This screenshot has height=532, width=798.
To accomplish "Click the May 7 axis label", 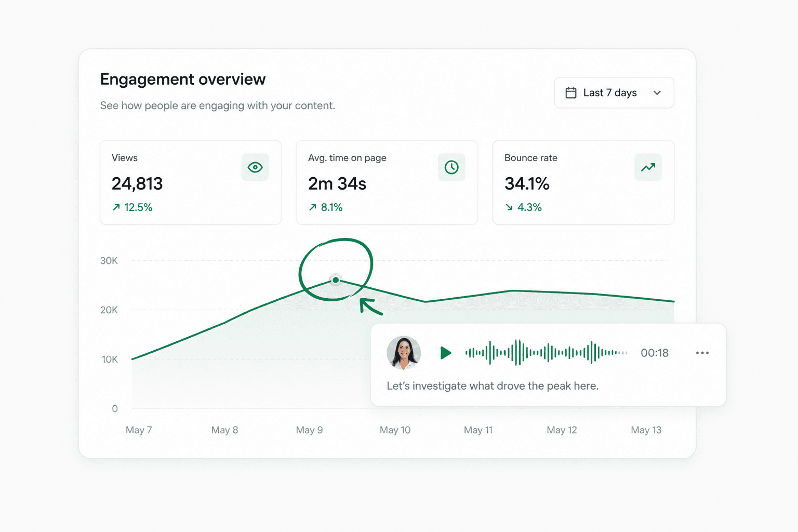I will click(139, 430).
